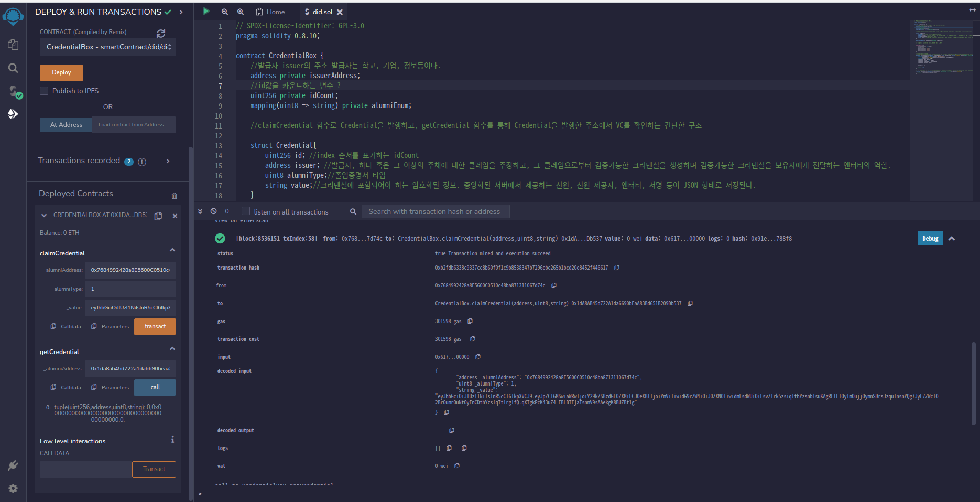Expand the Transactions recorded section

pos(168,161)
